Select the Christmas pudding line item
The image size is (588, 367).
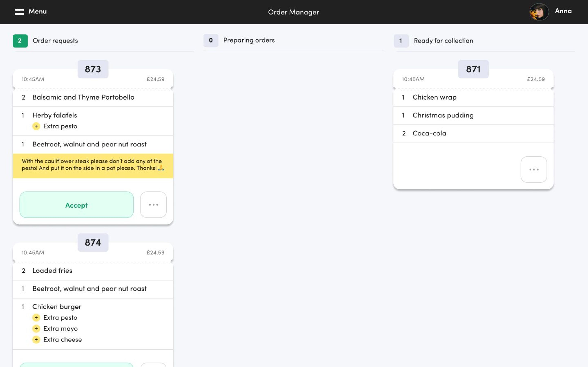click(x=443, y=115)
